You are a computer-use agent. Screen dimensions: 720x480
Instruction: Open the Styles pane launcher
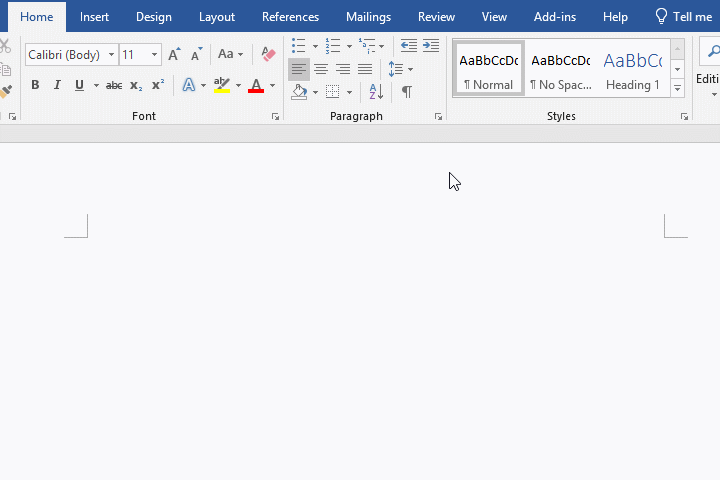pos(684,117)
